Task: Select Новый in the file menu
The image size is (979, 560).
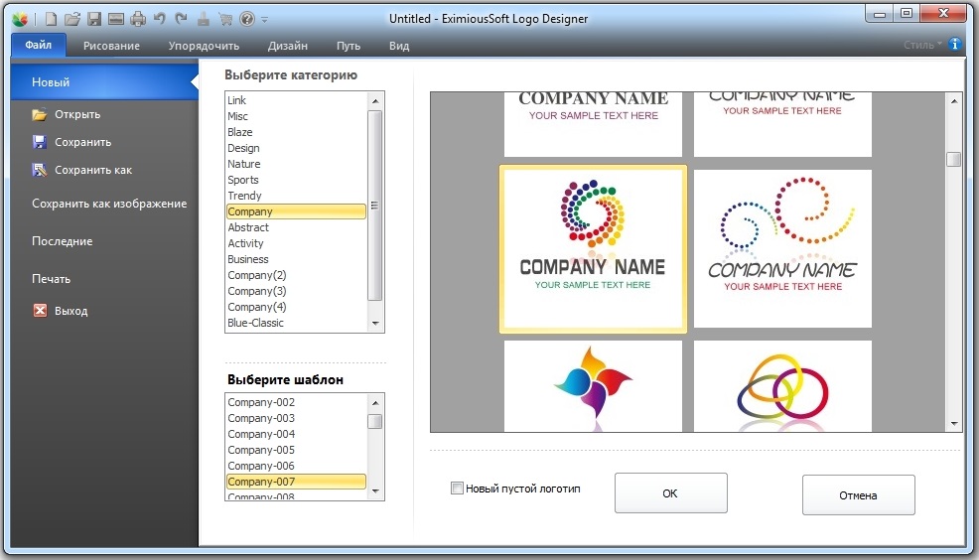Action: [x=104, y=81]
